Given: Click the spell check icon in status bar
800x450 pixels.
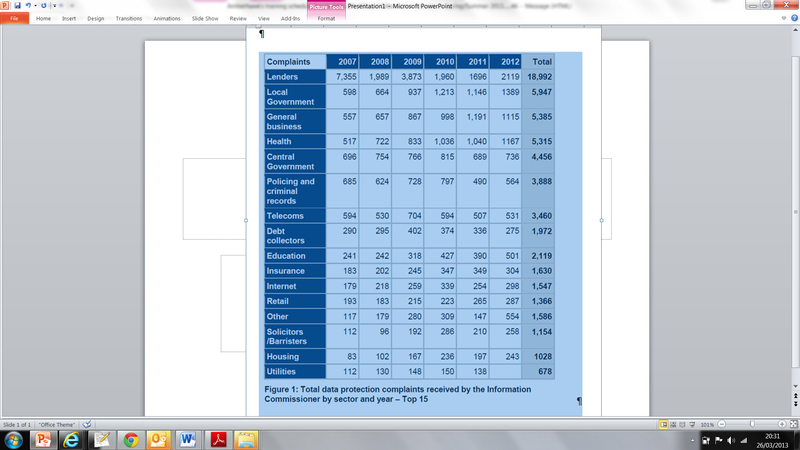Looking at the screenshot, I should (87, 424).
